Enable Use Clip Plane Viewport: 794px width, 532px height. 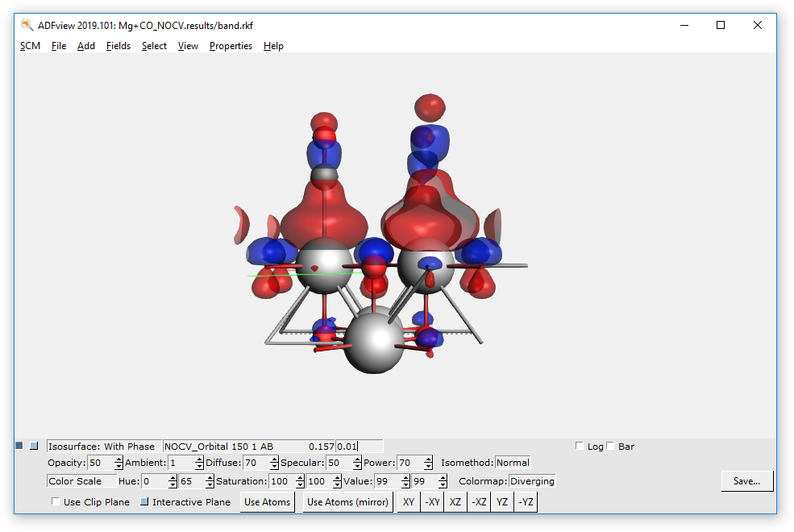point(55,501)
